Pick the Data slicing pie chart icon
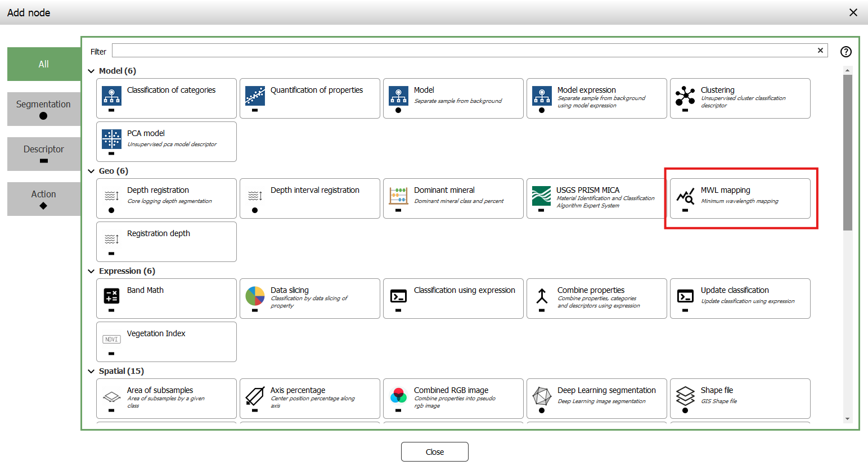868x470 pixels. pos(255,296)
